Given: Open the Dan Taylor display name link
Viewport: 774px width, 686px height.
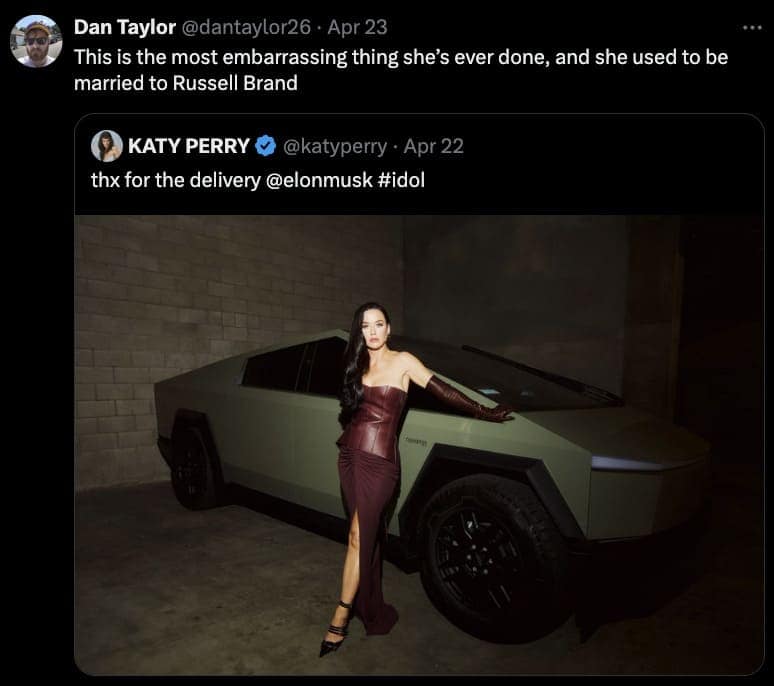Looking at the screenshot, I should point(123,27).
